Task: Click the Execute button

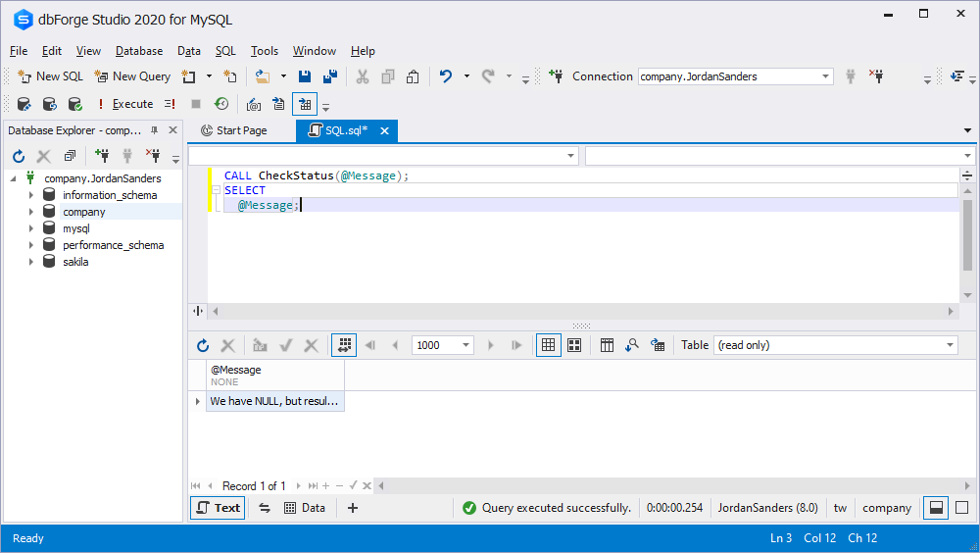Action: click(125, 104)
